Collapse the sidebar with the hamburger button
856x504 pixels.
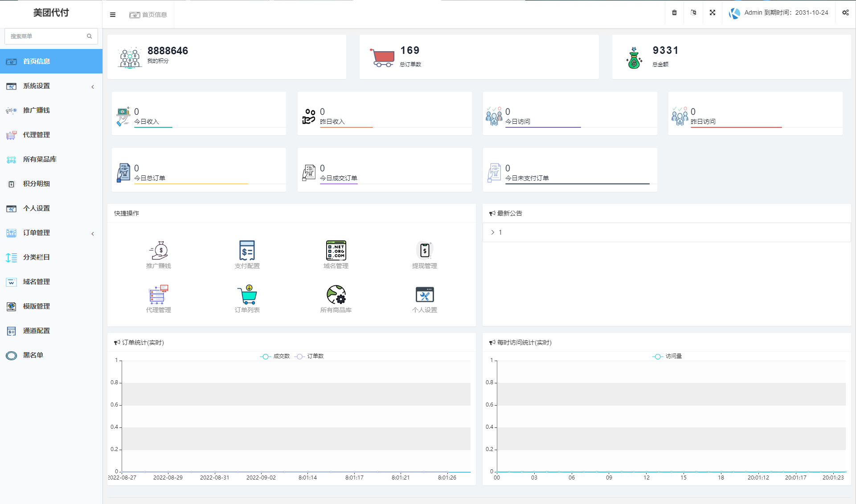[113, 15]
